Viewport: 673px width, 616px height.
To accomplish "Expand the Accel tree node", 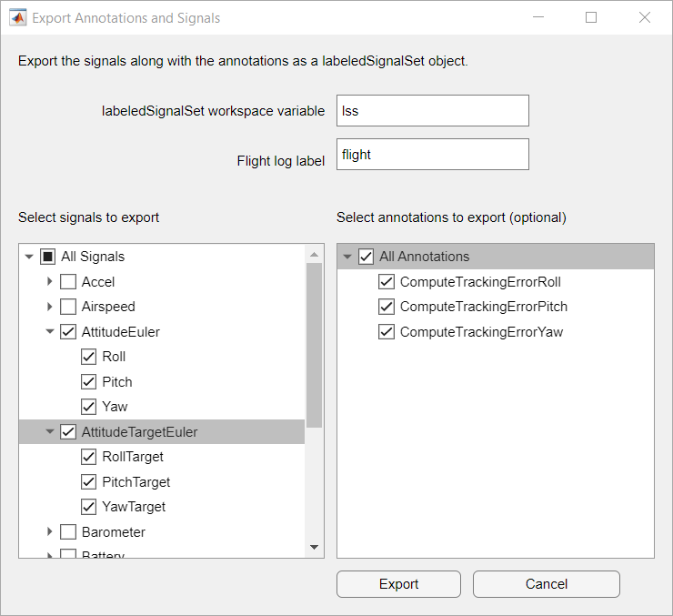I will point(50,282).
